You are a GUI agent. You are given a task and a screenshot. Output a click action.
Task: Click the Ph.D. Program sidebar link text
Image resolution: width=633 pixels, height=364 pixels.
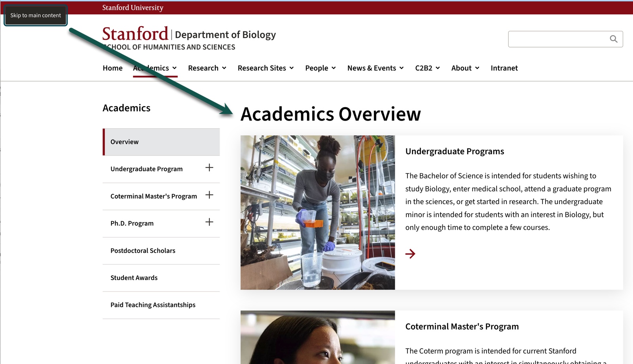pyautogui.click(x=132, y=224)
